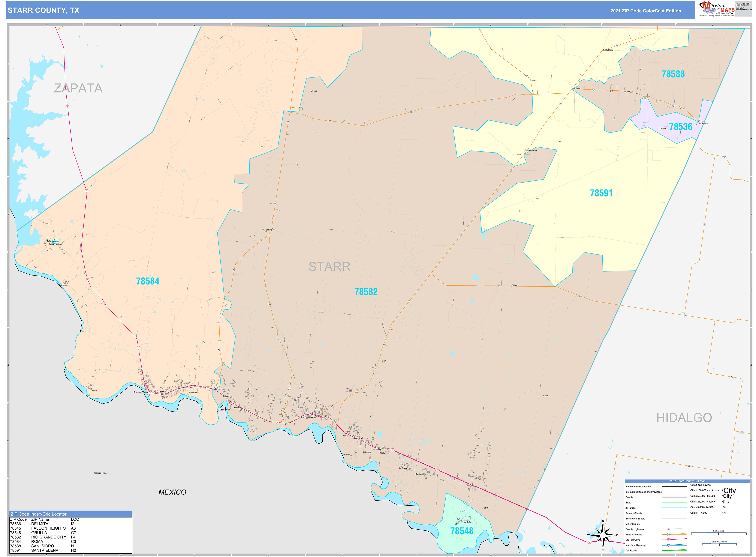The height and width of the screenshot is (557, 756).
Task: Click 'Secondary Streets' legend entry
Action: coord(635,519)
